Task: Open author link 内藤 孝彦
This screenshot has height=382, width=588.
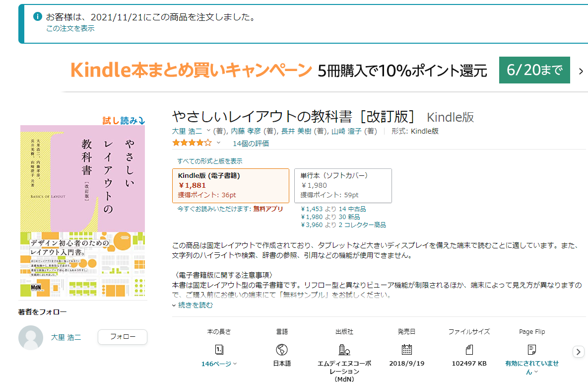Action: pyautogui.click(x=246, y=131)
